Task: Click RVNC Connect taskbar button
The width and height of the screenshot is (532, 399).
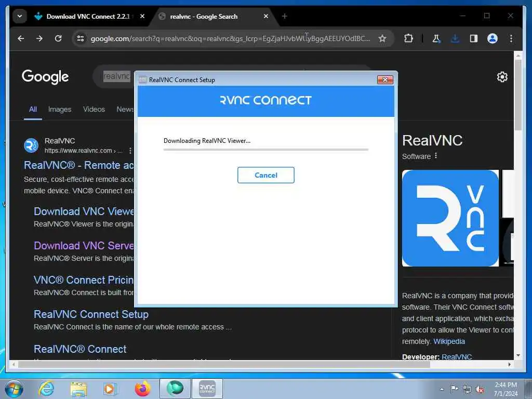Action: (x=207, y=389)
